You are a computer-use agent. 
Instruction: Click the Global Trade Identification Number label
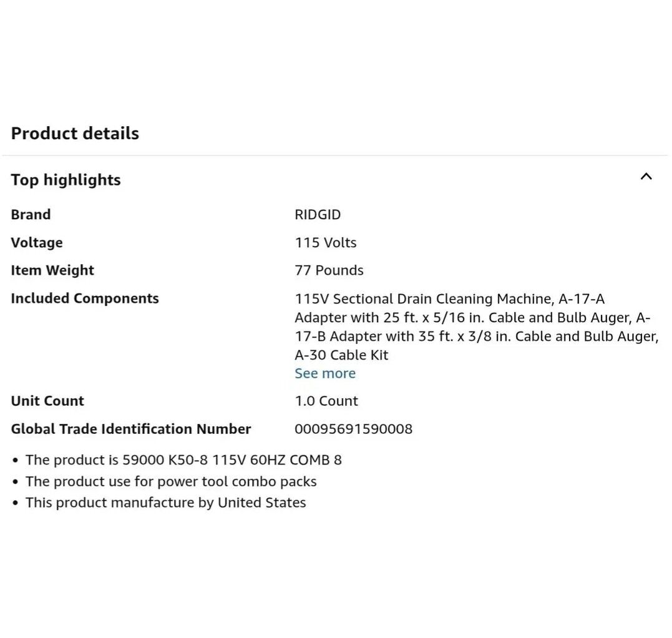pyautogui.click(x=131, y=429)
